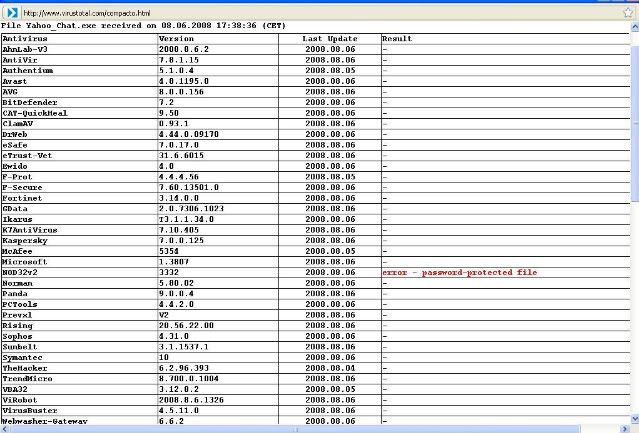639x433 pixels.
Task: Click the last update date in the TheHacker row
Action: coord(330,368)
